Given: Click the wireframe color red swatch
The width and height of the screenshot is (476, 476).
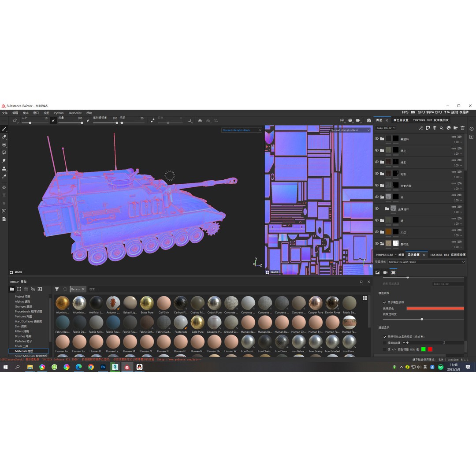Looking at the screenshot, I should 435,309.
